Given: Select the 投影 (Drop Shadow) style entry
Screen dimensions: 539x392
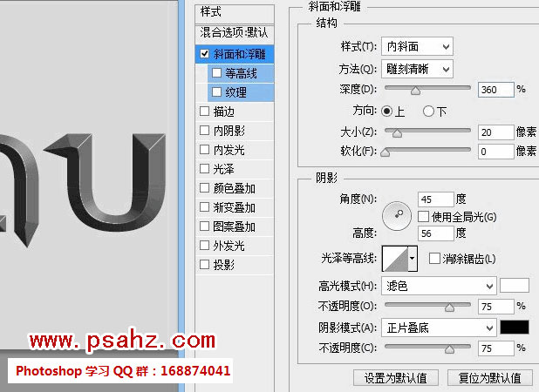Looking at the screenshot, I should pyautogui.click(x=224, y=265).
